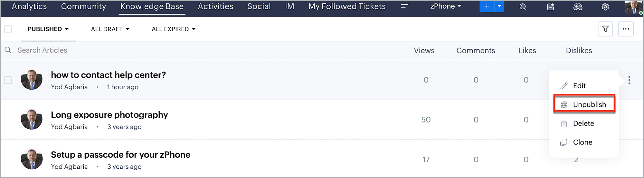This screenshot has width=644, height=178.
Task: Choose Clone in the article menu
Action: tap(582, 142)
